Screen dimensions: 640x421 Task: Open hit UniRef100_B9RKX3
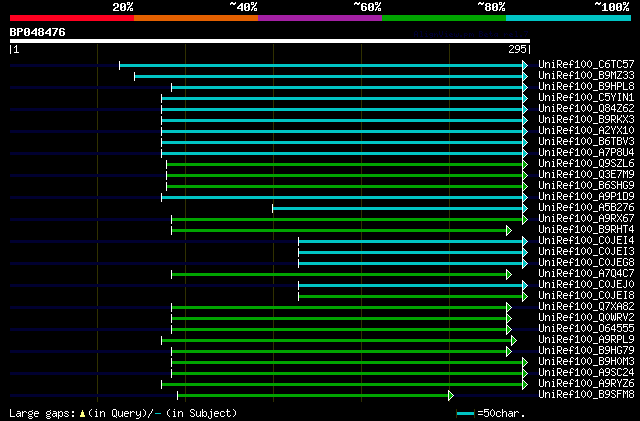[586, 120]
